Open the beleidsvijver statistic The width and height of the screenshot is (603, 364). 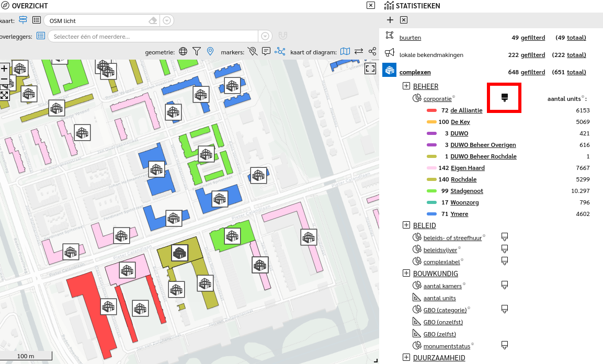coord(440,250)
